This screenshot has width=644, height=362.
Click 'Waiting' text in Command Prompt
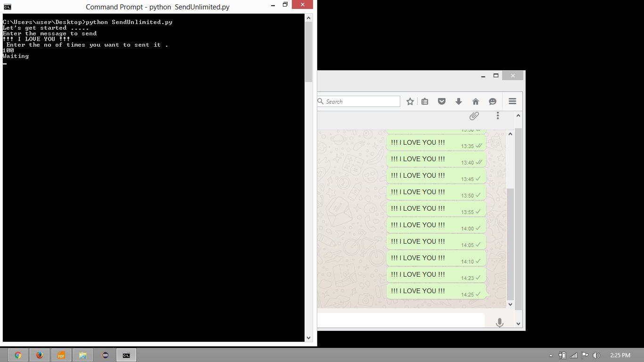pos(16,56)
